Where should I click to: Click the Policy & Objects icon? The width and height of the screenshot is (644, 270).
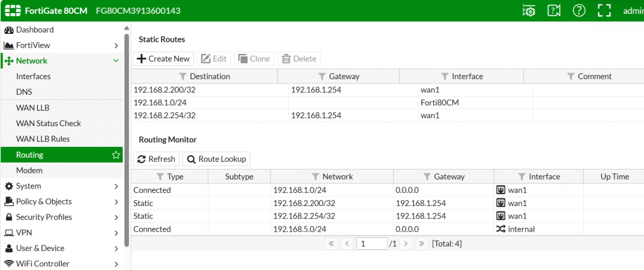point(9,202)
